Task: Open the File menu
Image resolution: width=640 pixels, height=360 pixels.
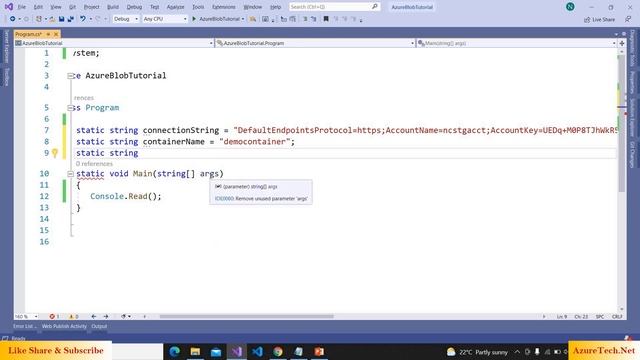Action: coord(22,7)
